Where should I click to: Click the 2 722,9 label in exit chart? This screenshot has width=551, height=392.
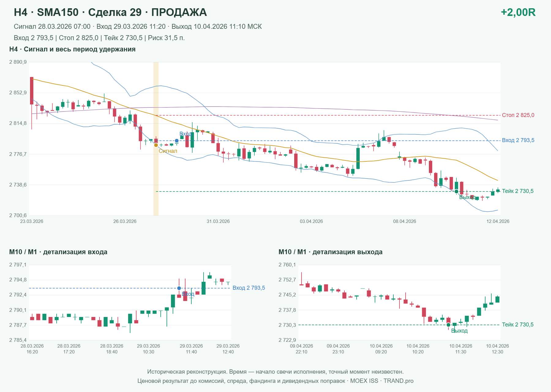[x=287, y=340]
